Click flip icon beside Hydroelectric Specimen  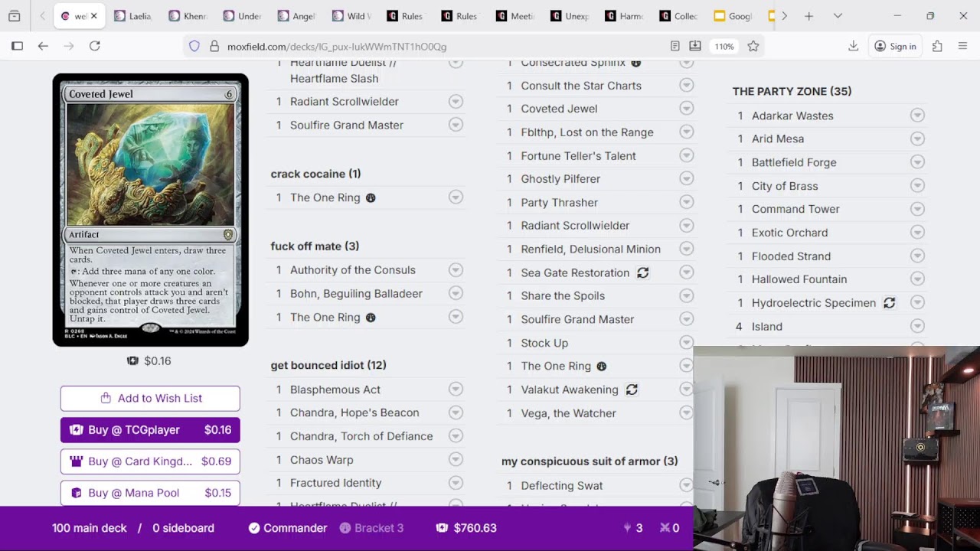tap(890, 303)
